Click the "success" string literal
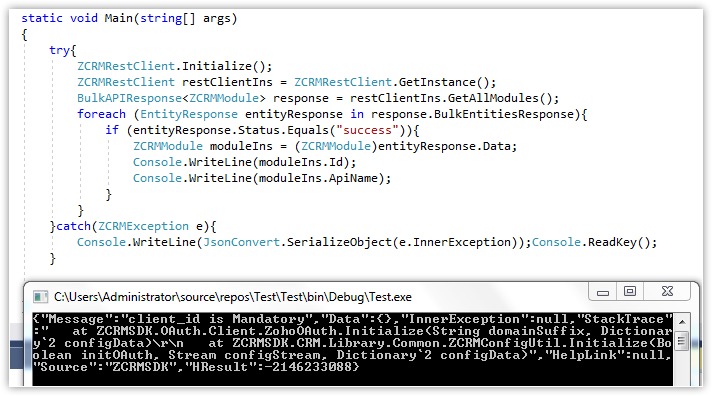Image resolution: width=712 pixels, height=396 pixels. coord(367,130)
